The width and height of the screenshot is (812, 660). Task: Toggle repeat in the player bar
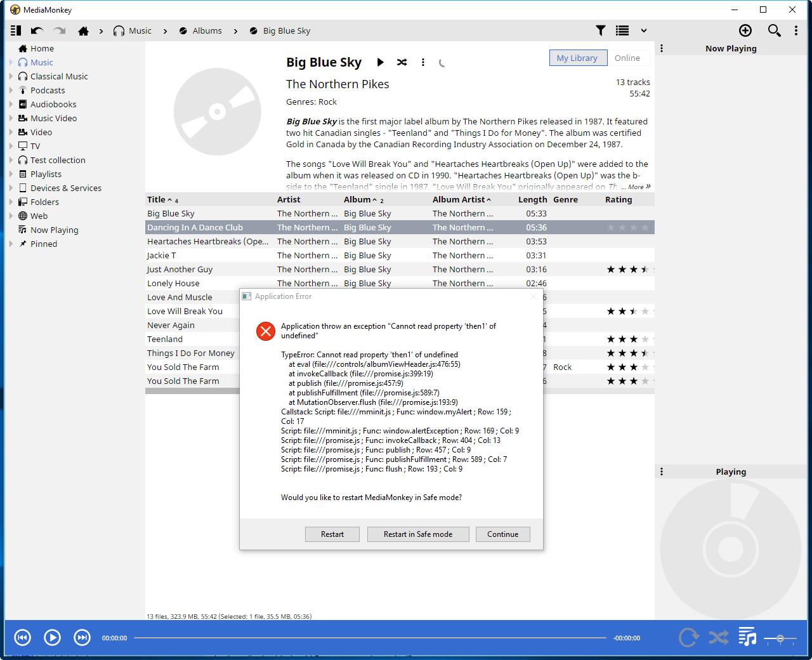pos(688,637)
